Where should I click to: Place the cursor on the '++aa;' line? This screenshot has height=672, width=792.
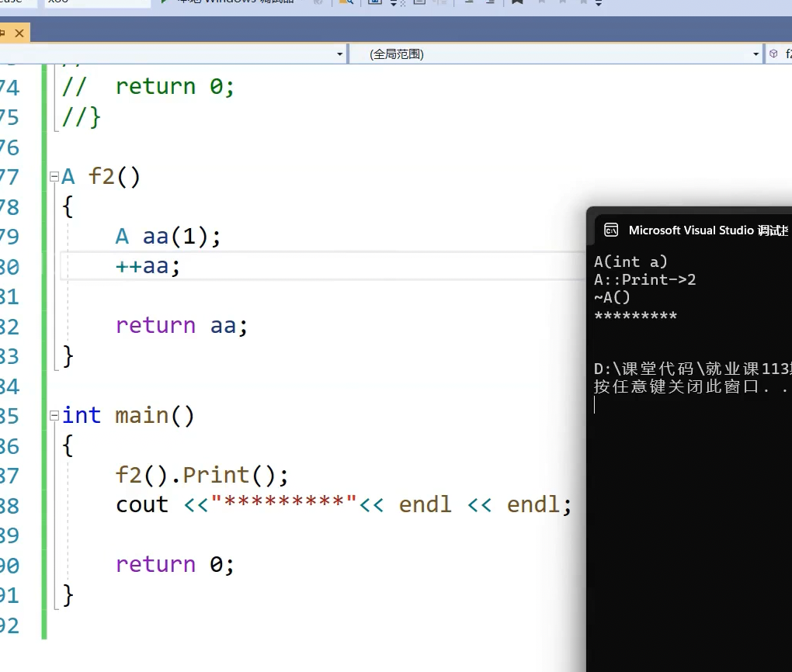pyautogui.click(x=148, y=266)
